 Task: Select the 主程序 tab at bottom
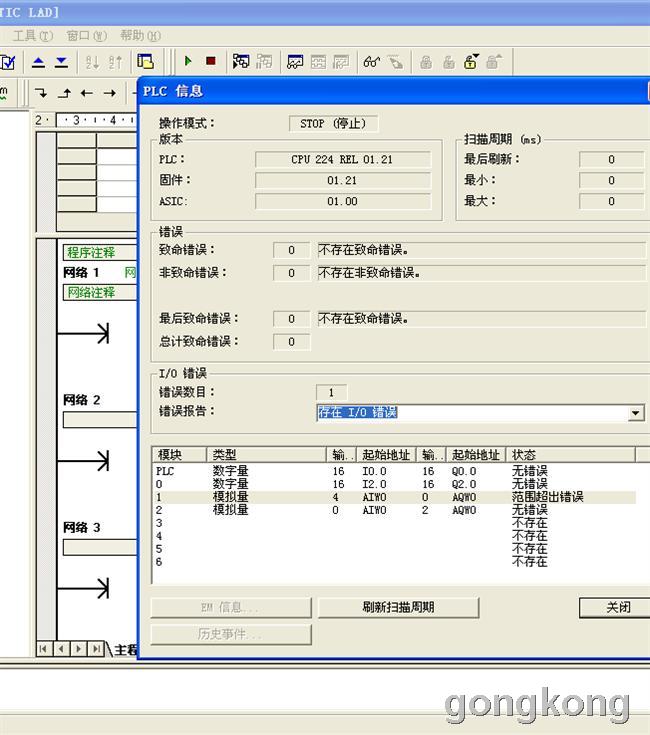point(126,650)
